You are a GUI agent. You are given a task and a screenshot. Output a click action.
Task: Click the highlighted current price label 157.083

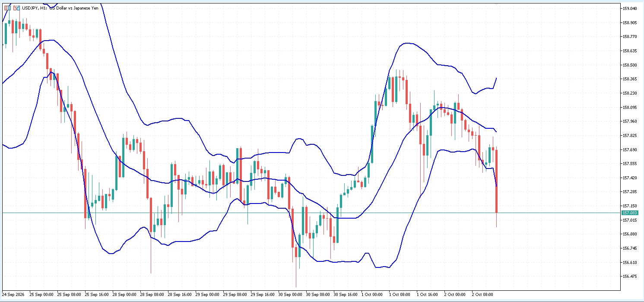pos(630,213)
